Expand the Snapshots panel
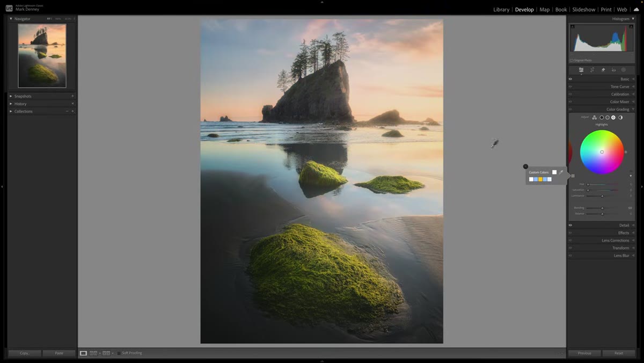The image size is (644, 363). pyautogui.click(x=11, y=96)
